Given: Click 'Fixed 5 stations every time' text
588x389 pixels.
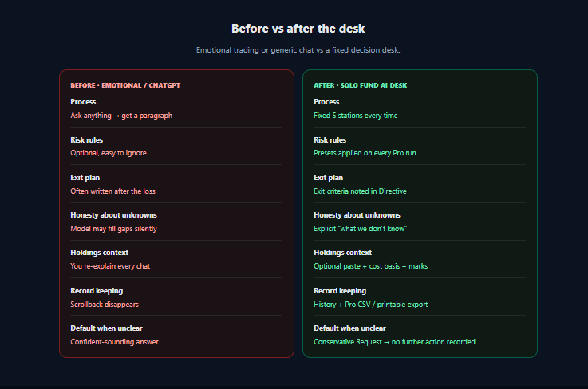Looking at the screenshot, I should coord(356,116).
